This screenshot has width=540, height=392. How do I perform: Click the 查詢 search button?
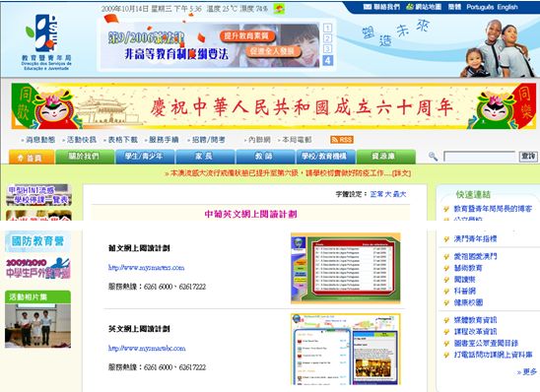[x=528, y=157]
